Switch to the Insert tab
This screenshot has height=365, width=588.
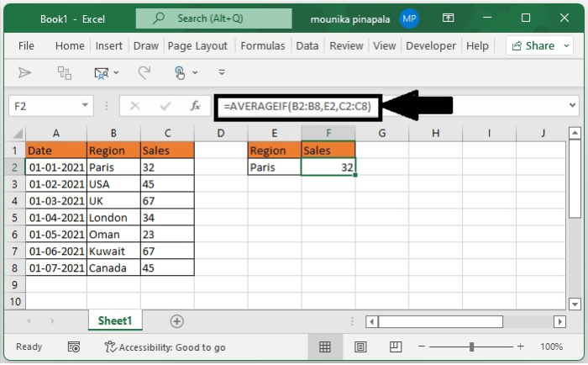(x=108, y=45)
